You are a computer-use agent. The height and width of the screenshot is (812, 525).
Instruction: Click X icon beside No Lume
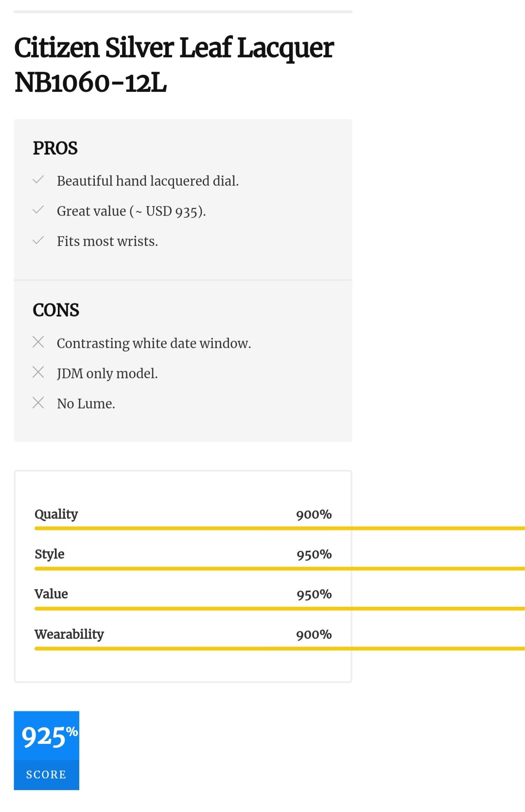click(x=38, y=403)
